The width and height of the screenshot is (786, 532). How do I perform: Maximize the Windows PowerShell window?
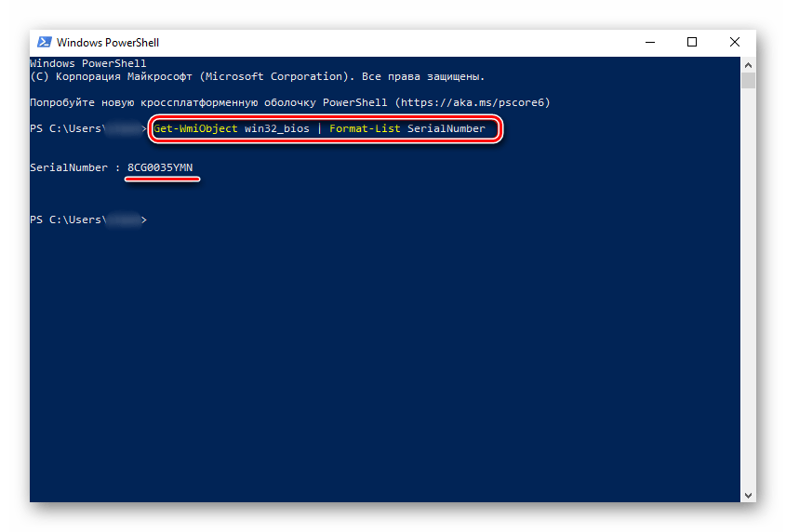(x=692, y=42)
